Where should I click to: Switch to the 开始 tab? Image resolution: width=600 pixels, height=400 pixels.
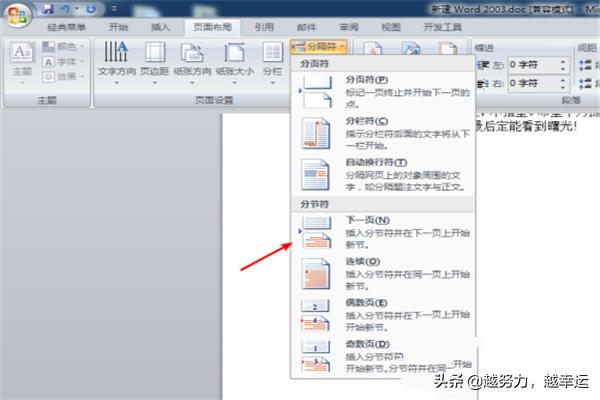118,27
